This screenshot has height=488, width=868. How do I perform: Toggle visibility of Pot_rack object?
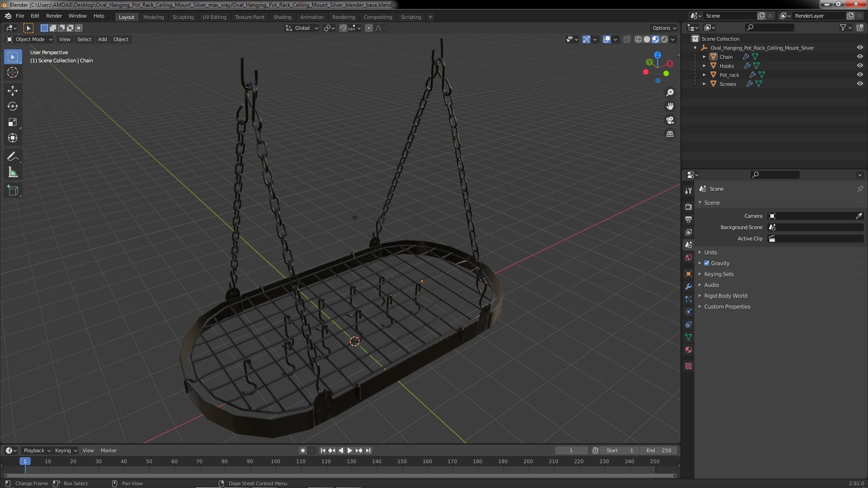click(860, 75)
